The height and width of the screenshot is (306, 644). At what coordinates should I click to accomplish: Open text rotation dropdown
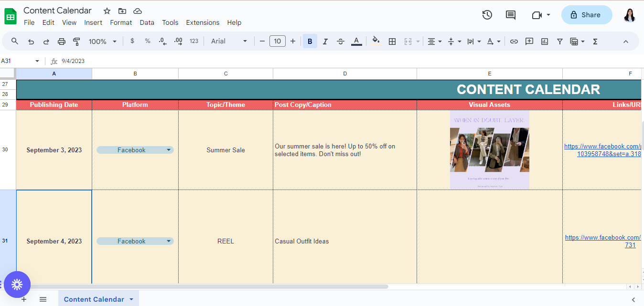tap(494, 42)
